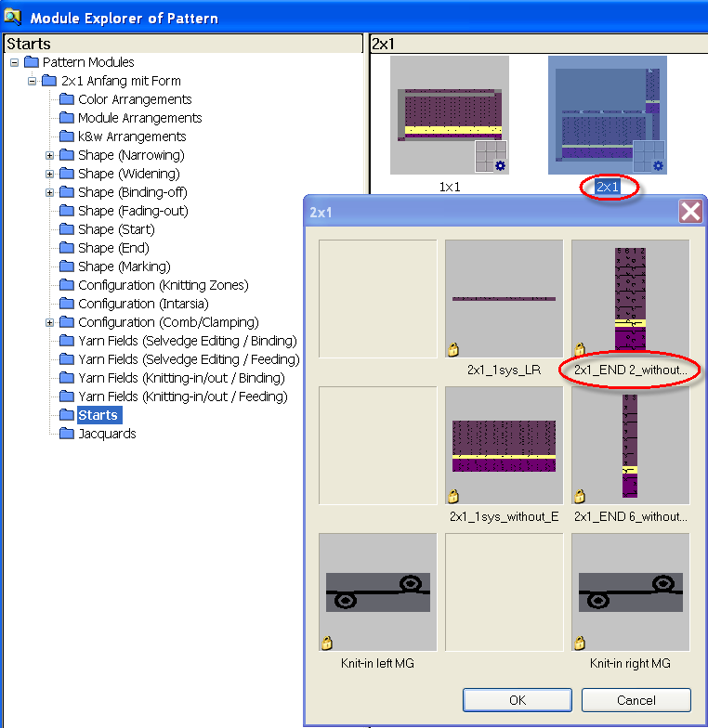Expand Configuration (Comb/Clamping) node

tap(50, 322)
